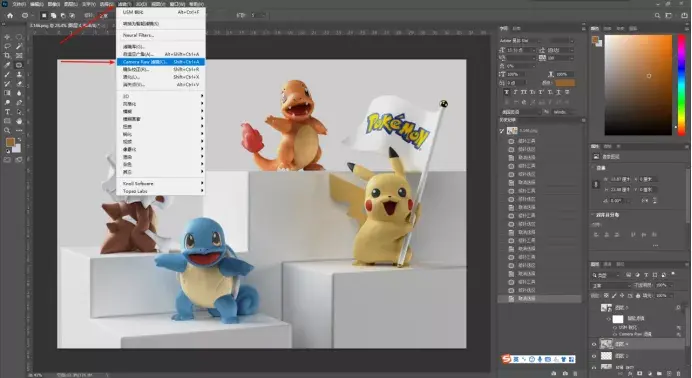Select the Zoom tool
The image size is (692, 378).
coord(7,131)
